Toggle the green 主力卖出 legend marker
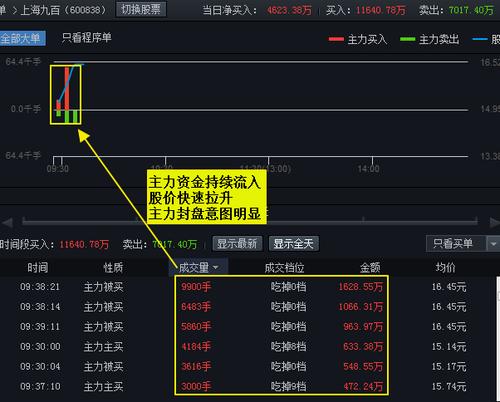Viewport: 500px width, 402px height. pos(408,39)
